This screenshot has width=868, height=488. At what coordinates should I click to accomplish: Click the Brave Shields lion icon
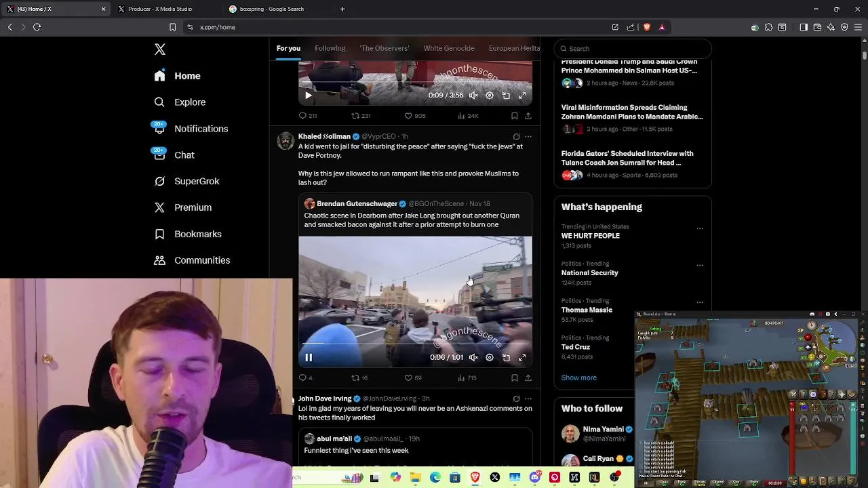pyautogui.click(x=647, y=27)
